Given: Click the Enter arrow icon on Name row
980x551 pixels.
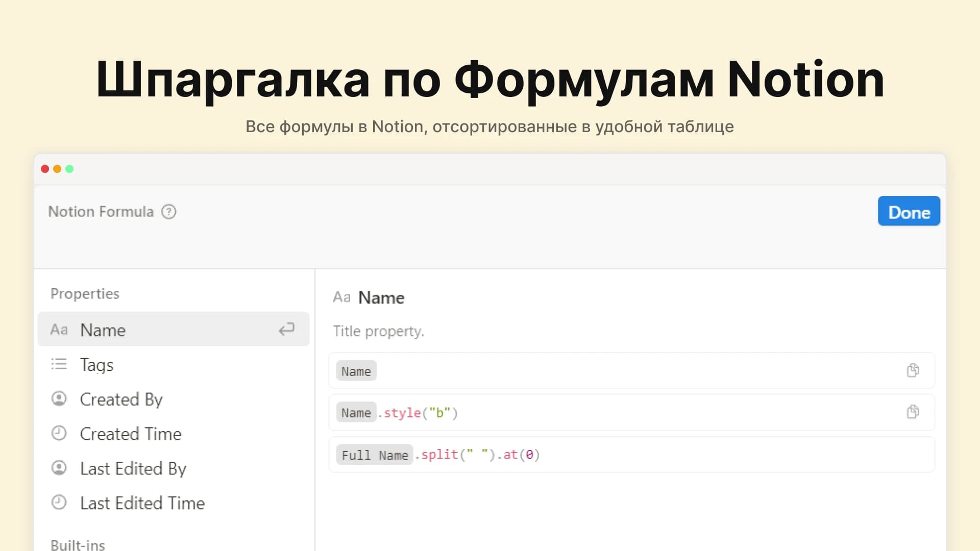Looking at the screenshot, I should coord(286,329).
